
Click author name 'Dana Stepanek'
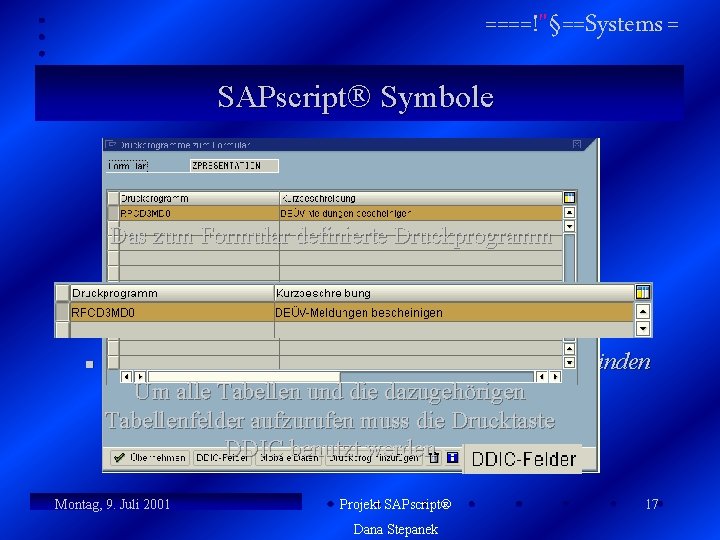pyautogui.click(x=395, y=529)
